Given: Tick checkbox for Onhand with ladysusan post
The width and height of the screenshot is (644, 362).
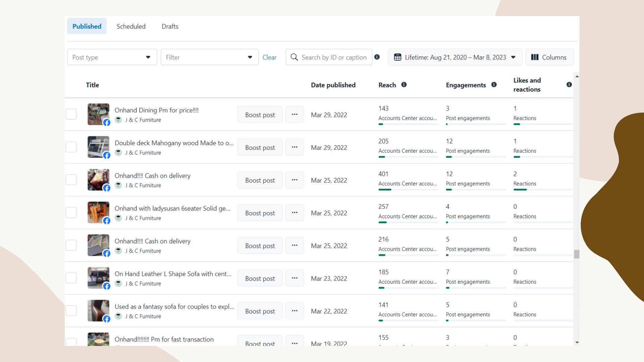Looking at the screenshot, I should pyautogui.click(x=71, y=213).
